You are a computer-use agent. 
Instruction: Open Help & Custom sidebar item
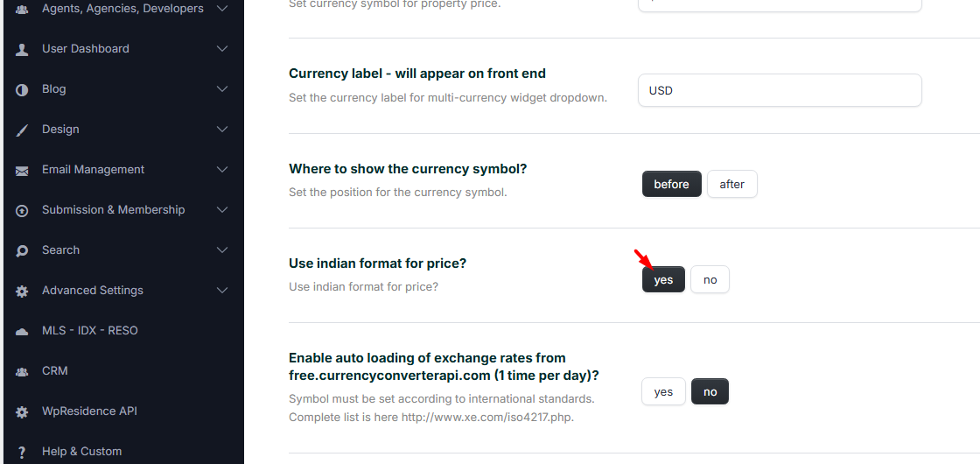(81, 452)
